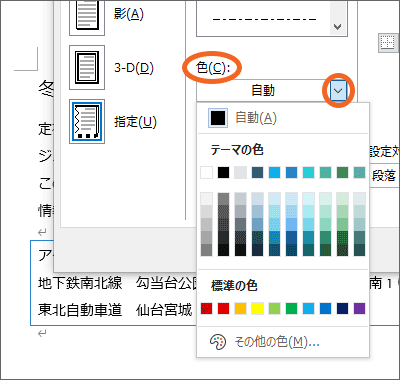Pick the yellow standard color swatch

click(257, 309)
